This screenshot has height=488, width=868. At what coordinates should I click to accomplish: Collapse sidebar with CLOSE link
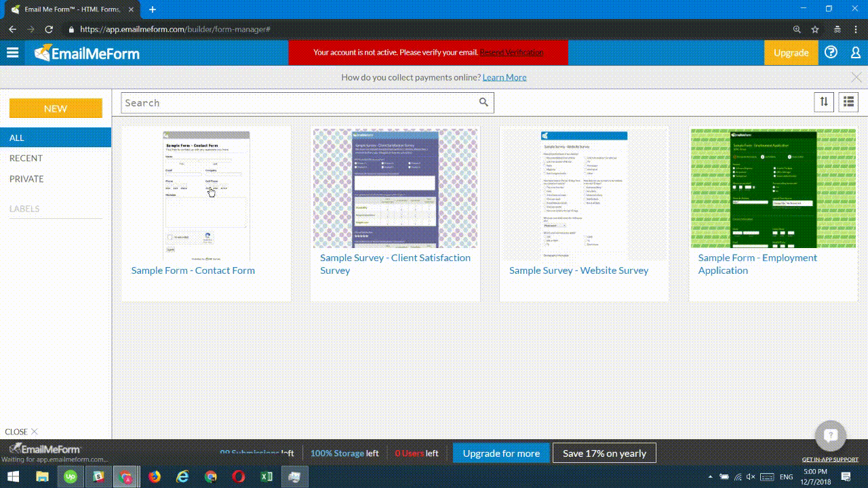(x=21, y=432)
